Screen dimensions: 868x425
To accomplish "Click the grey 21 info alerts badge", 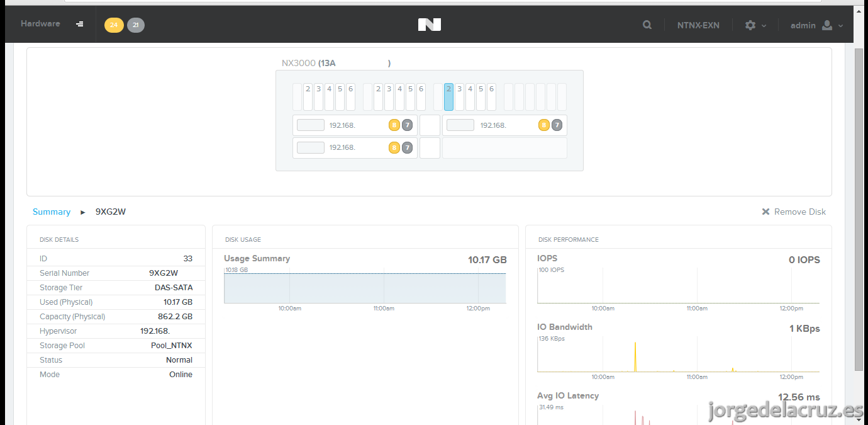I will (x=136, y=25).
